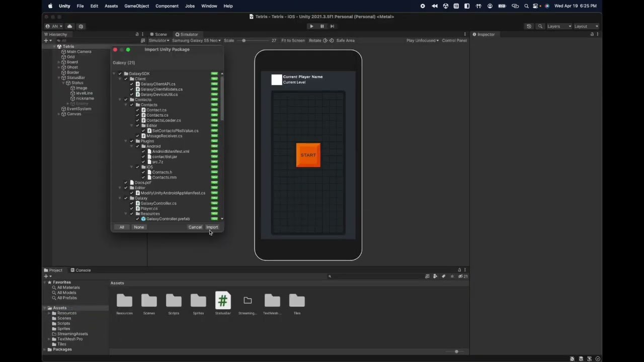Uncheck the Docs.pdf checkbox

126,183
